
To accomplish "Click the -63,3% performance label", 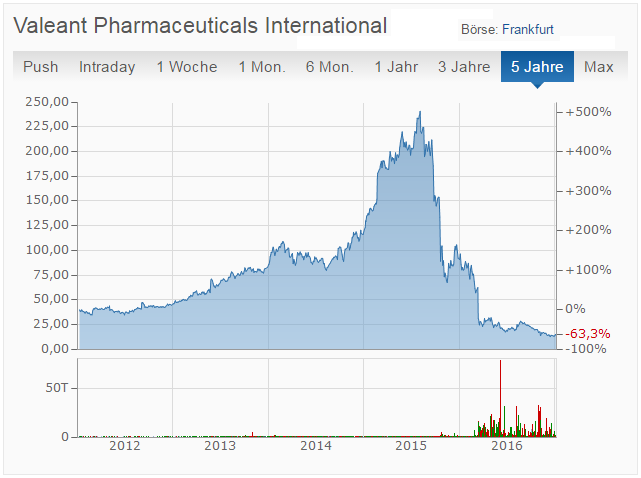I will coord(588,333).
